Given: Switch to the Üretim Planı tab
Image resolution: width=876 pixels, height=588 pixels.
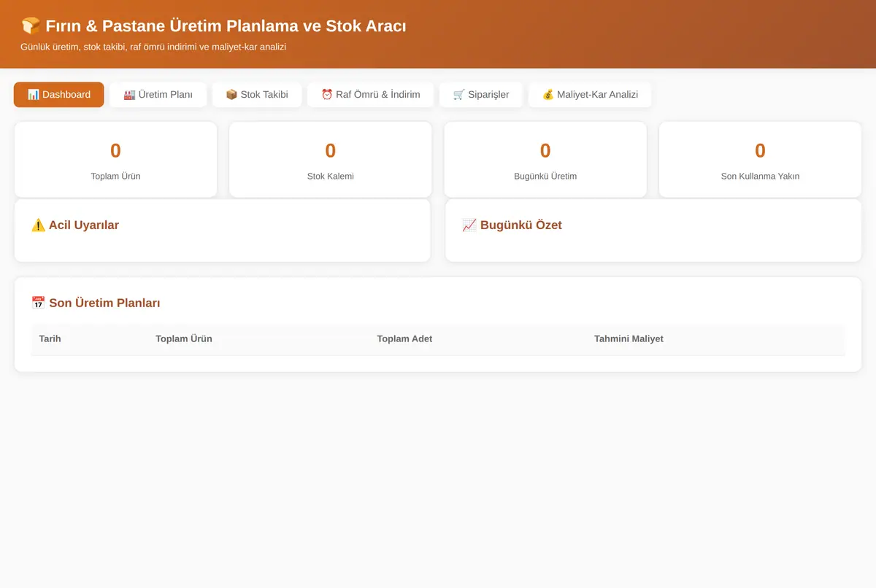Looking at the screenshot, I should [158, 95].
